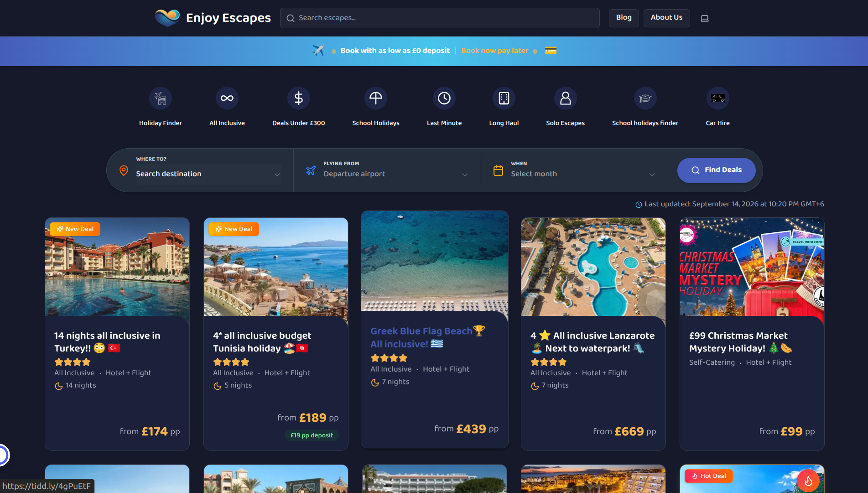Toggle the theme icon beside About Us
This screenshot has height=493, width=868.
click(705, 18)
